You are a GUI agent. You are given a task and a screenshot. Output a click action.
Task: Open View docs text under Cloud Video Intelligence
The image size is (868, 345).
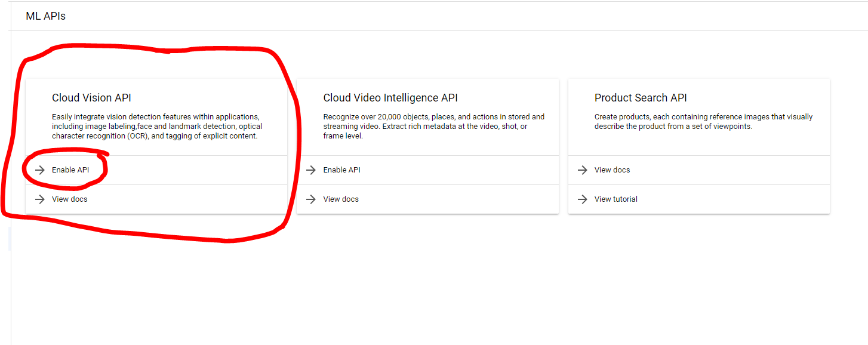point(341,199)
